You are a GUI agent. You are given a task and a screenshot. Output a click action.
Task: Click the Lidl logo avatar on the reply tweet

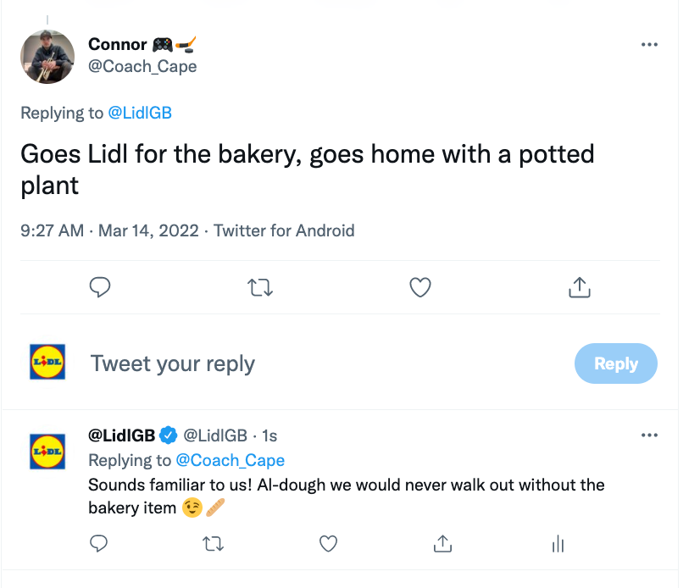pos(47,452)
